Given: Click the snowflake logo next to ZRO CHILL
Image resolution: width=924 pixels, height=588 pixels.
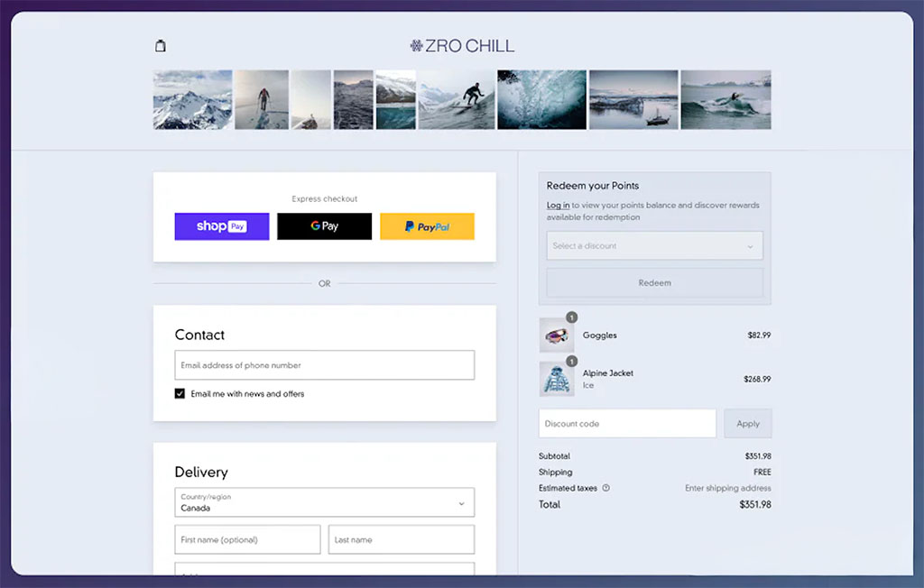Looking at the screenshot, I should click(x=416, y=45).
